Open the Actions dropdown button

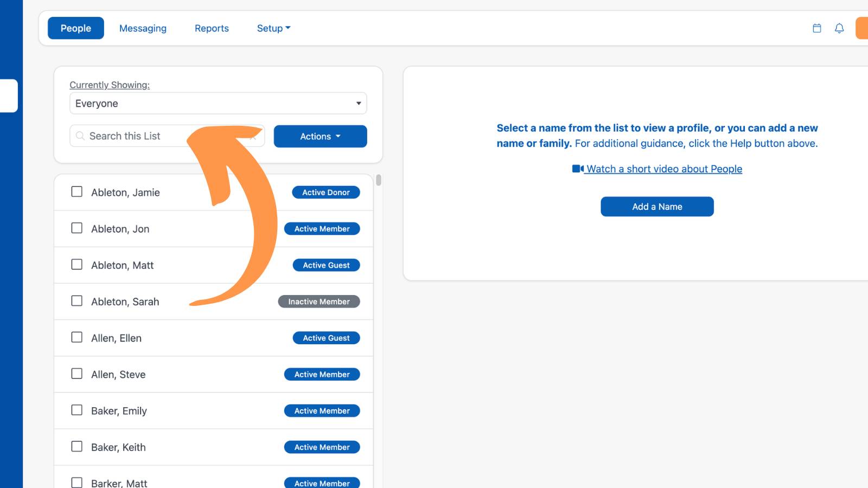pos(320,136)
